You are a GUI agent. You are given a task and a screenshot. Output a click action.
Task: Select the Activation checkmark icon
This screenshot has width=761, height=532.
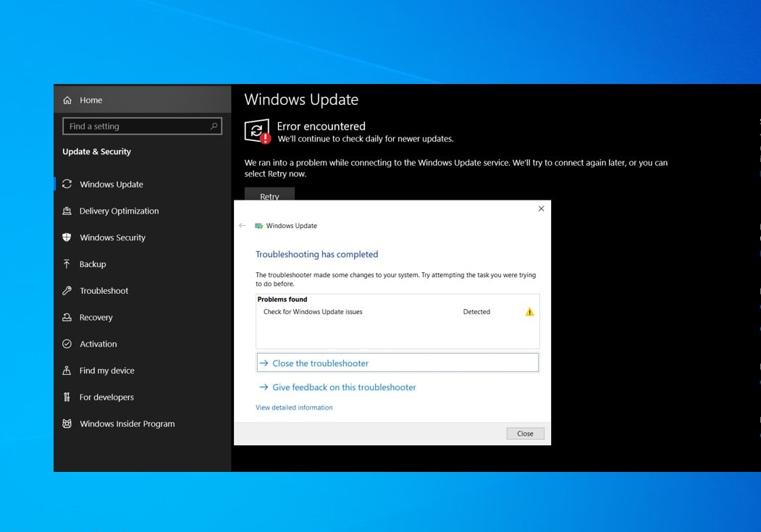coord(67,344)
